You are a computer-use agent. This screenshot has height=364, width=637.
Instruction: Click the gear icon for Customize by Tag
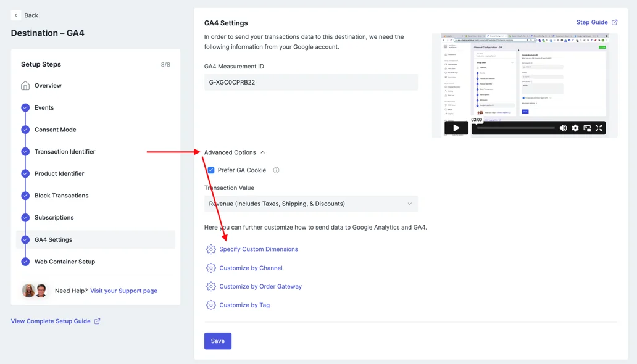click(x=210, y=305)
